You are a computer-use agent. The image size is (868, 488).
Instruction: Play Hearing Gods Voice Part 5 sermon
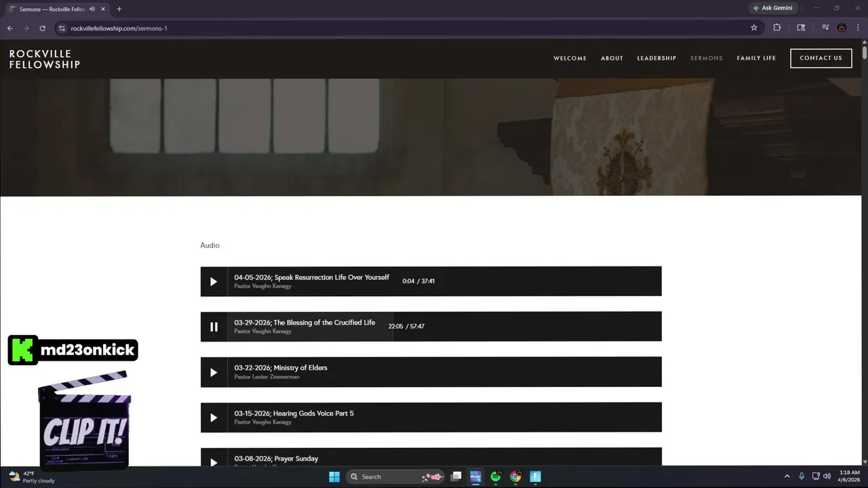click(x=214, y=418)
